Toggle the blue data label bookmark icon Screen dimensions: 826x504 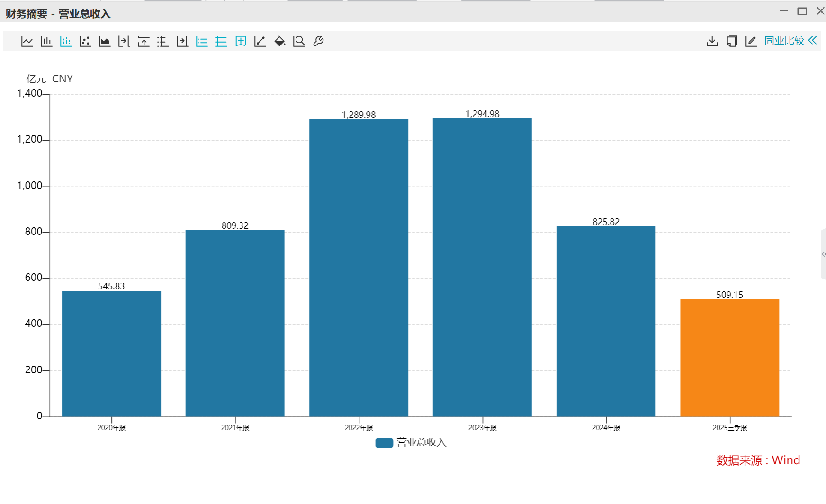pyautogui.click(x=241, y=41)
